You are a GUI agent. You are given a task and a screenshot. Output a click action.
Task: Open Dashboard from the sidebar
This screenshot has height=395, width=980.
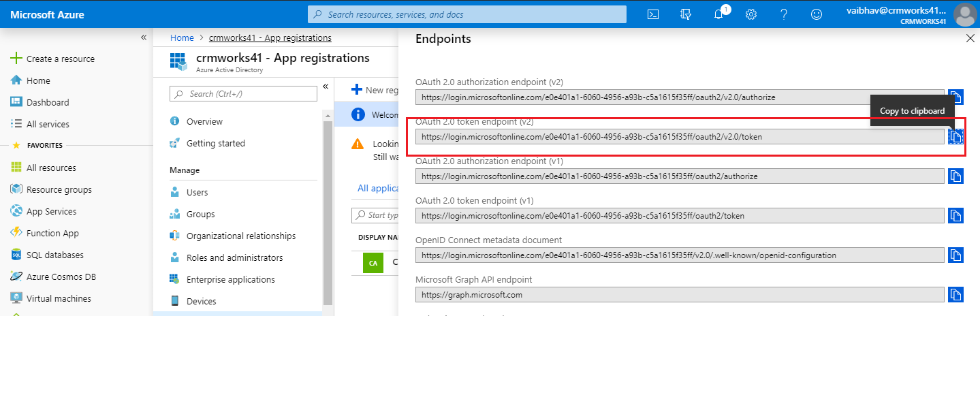[39, 102]
